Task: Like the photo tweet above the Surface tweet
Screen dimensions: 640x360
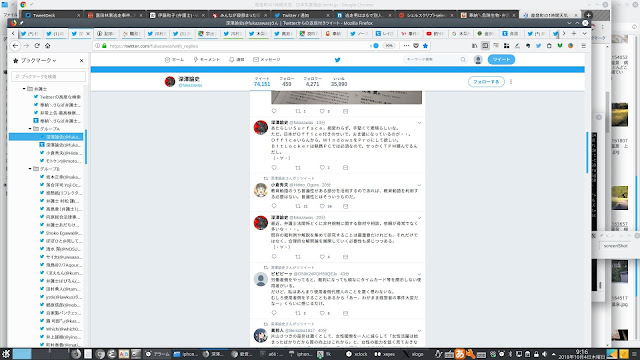Action: tap(322, 111)
